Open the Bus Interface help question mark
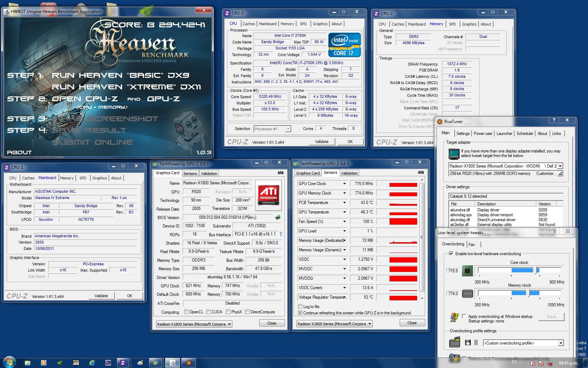 coord(281,234)
